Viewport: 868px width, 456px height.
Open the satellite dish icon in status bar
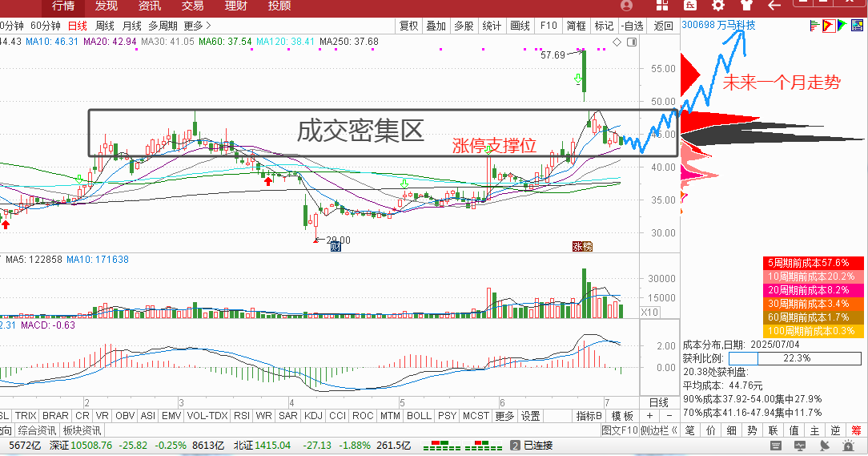(824, 446)
